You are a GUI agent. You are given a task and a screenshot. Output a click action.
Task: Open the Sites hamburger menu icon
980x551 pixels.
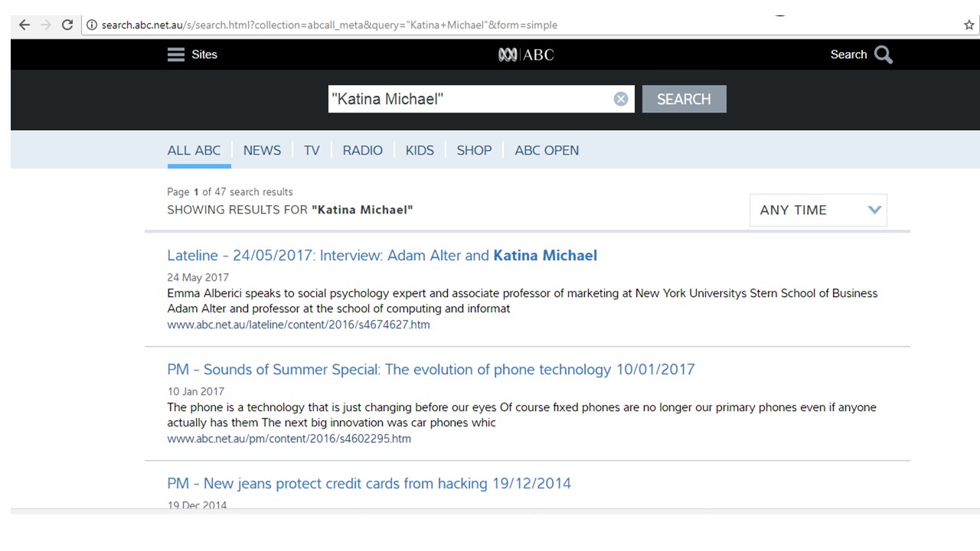176,54
